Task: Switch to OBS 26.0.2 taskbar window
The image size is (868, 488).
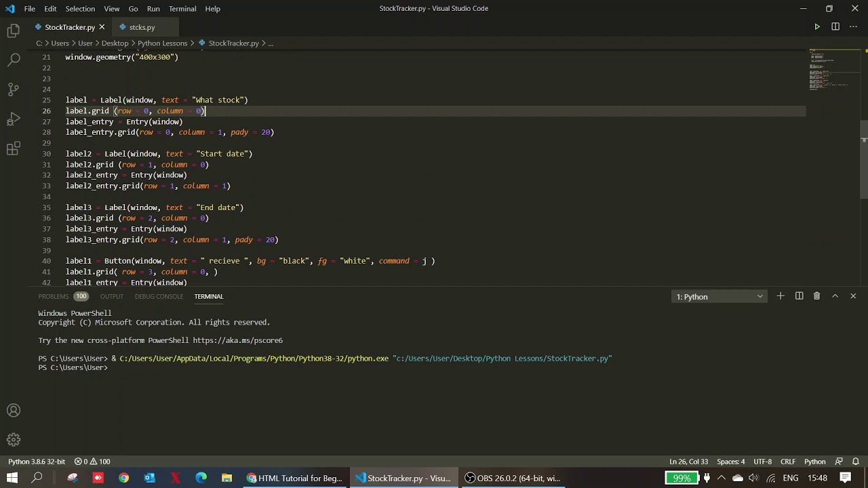Action: tap(513, 478)
